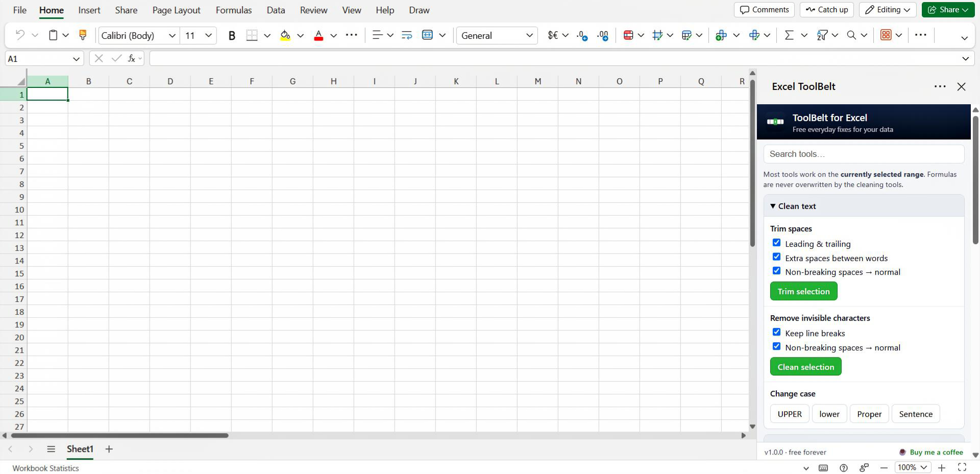Click the Trim selection button
This screenshot has height=474, width=980.
pyautogui.click(x=803, y=291)
